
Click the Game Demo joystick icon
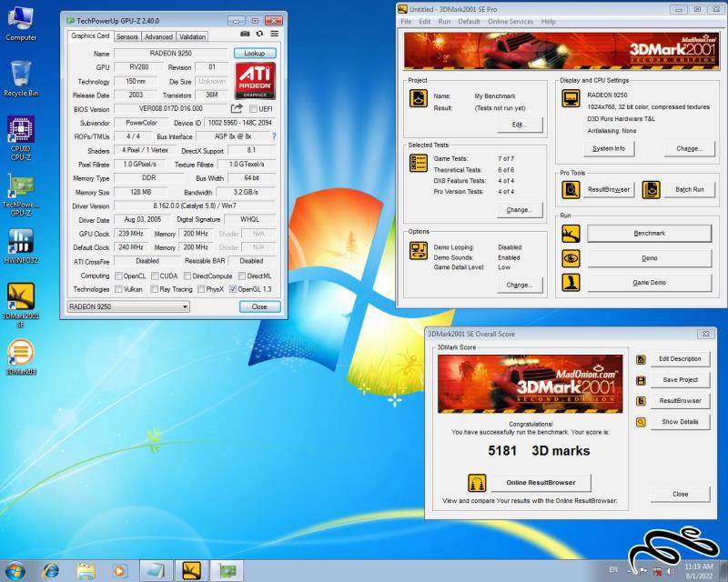(x=571, y=282)
